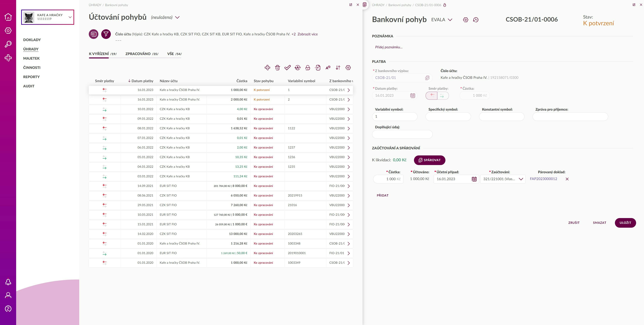Add a new record with the toolbar plus icon
This screenshot has width=644, height=325.
coord(267,68)
